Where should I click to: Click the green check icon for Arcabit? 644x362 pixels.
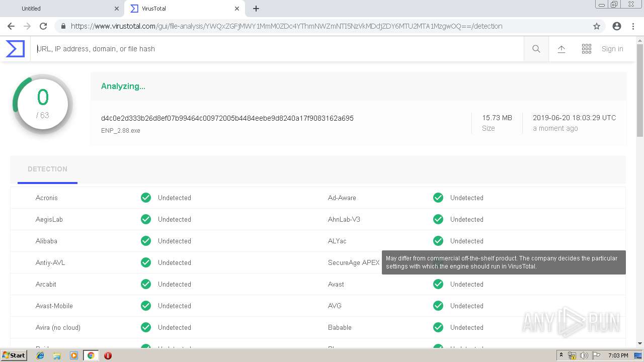[146, 284]
